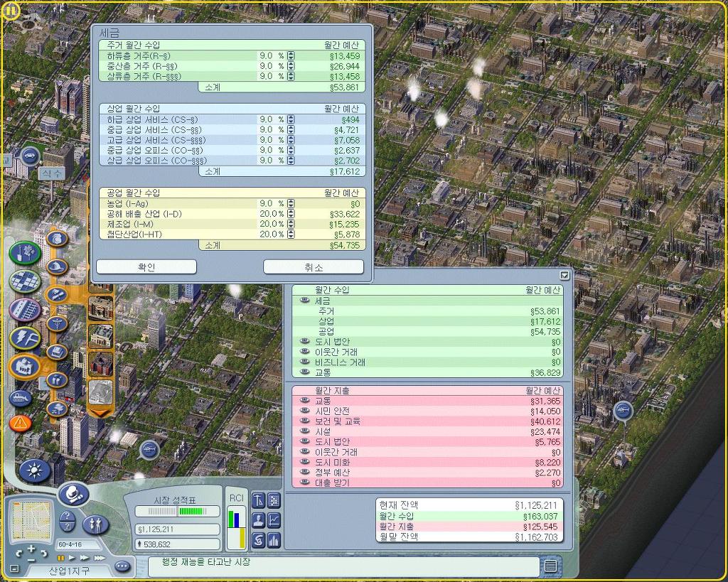Click the day/night sun button
Image resolution: width=728 pixels, height=582 pixels.
(33, 470)
